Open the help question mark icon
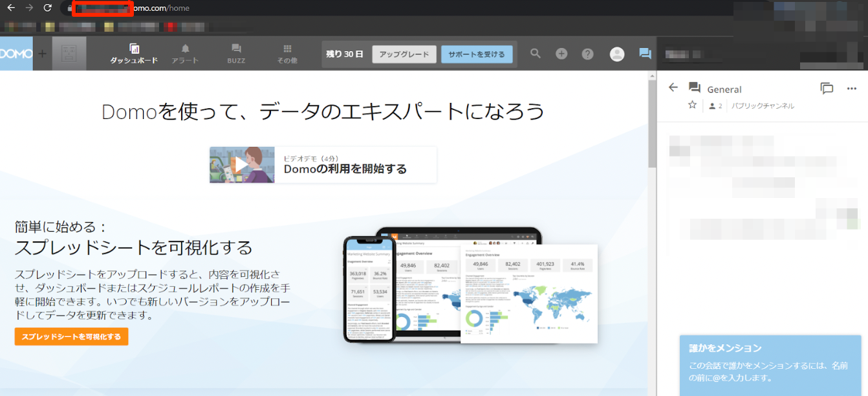868x396 pixels. [587, 54]
